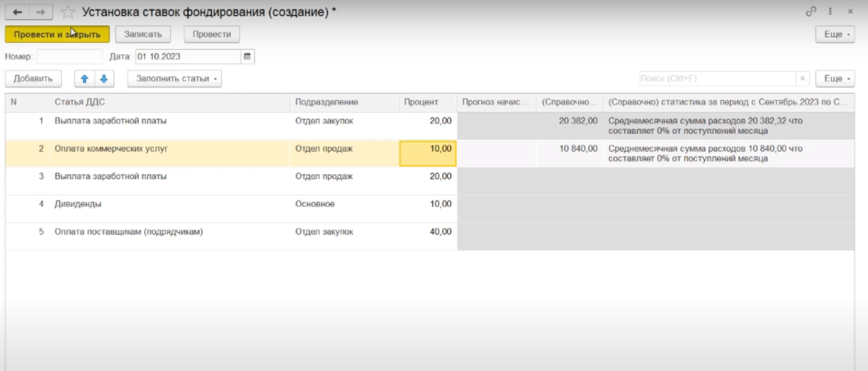
Task: Click percent 10,00 in Дивиденды row
Action: 428,209
